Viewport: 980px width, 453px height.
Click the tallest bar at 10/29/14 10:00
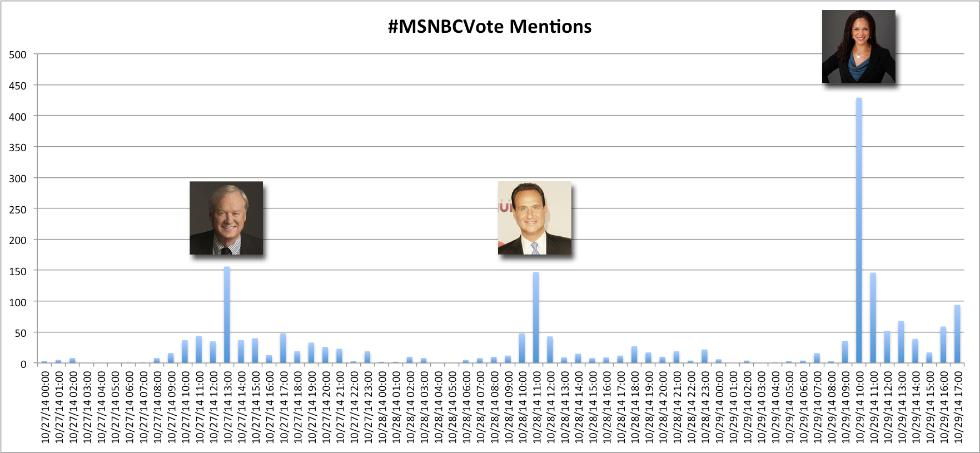(x=859, y=231)
